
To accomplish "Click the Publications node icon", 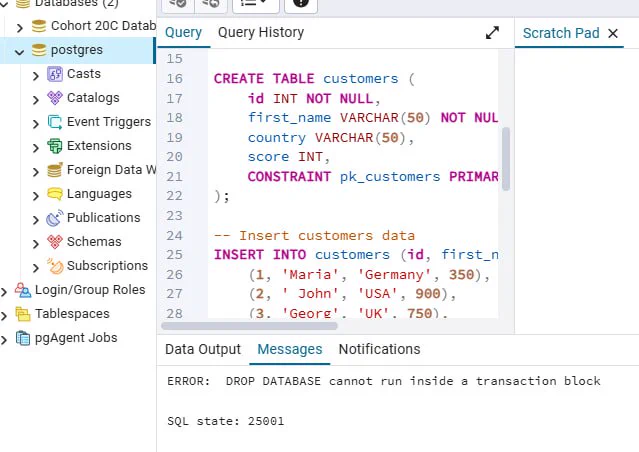I will click(55, 218).
